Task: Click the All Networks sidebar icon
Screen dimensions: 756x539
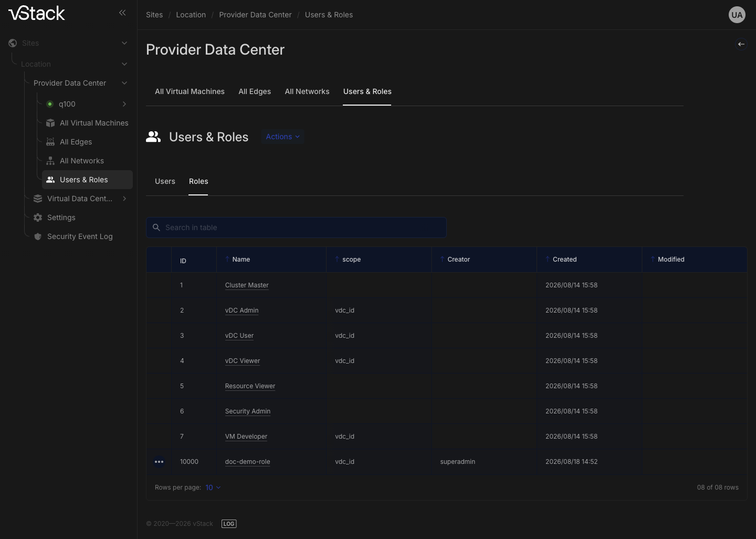Action: 50,161
